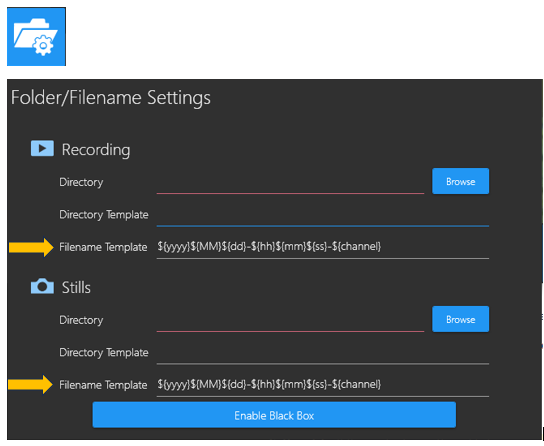Focus the Stills Directory Template field
Viewport: 544px width, 446px height.
pos(323,353)
